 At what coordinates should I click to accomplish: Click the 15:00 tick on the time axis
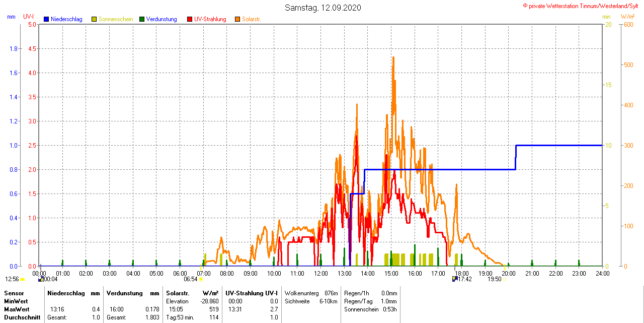click(391, 274)
